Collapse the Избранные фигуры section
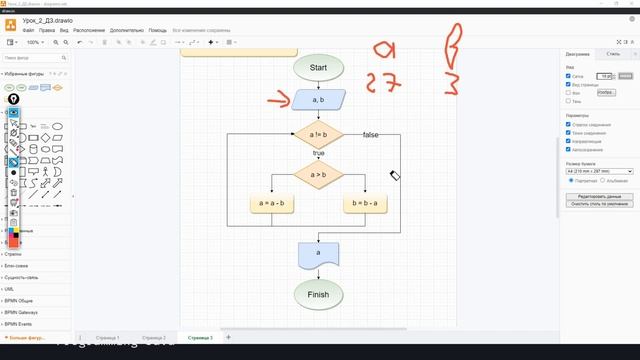 pyautogui.click(x=24, y=74)
